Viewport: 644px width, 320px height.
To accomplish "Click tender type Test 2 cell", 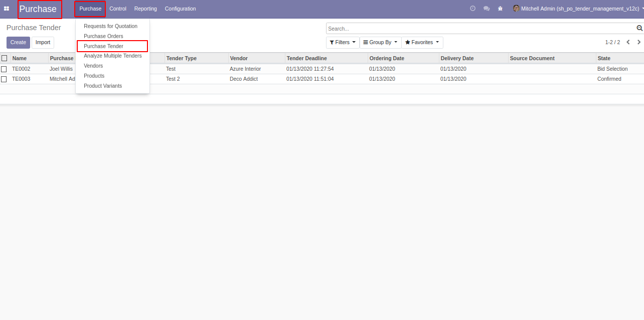I will (x=173, y=79).
